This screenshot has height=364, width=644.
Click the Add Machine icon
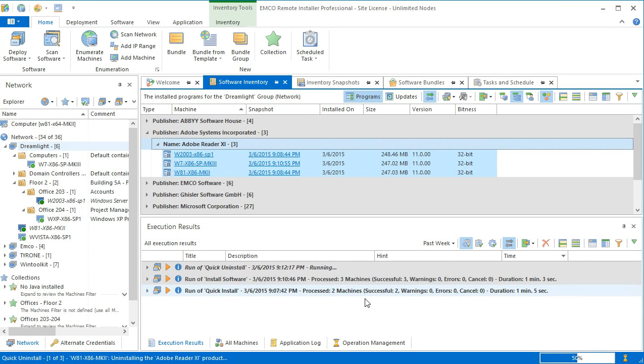pos(115,58)
